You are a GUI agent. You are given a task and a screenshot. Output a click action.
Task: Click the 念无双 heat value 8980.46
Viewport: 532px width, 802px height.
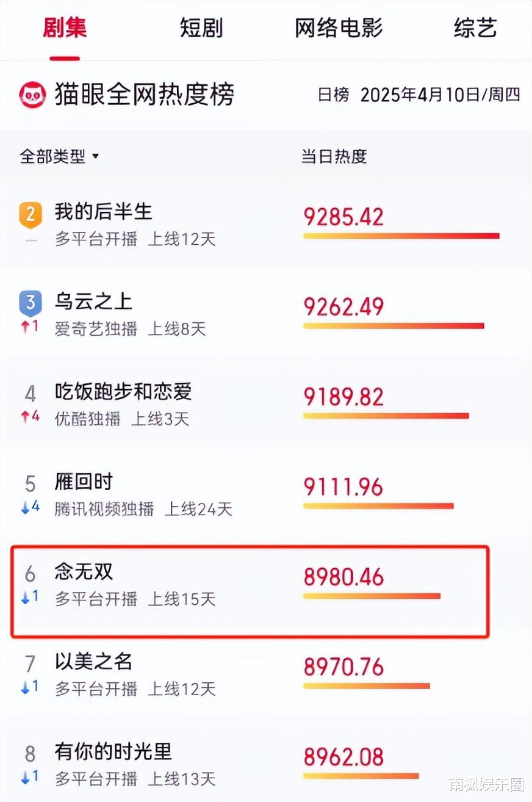pyautogui.click(x=343, y=576)
